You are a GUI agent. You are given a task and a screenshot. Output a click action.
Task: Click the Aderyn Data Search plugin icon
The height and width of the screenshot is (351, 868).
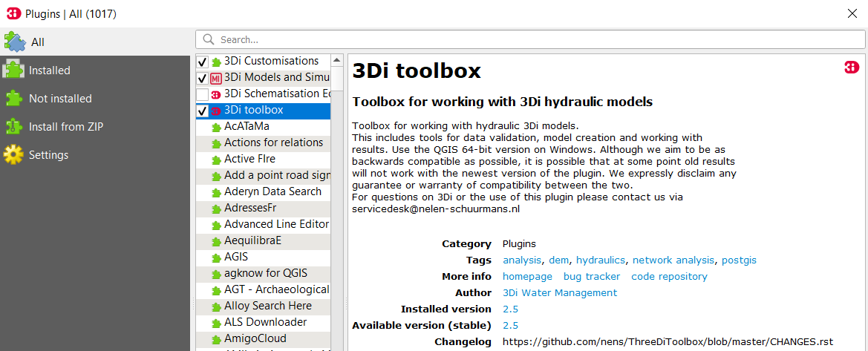tap(216, 193)
